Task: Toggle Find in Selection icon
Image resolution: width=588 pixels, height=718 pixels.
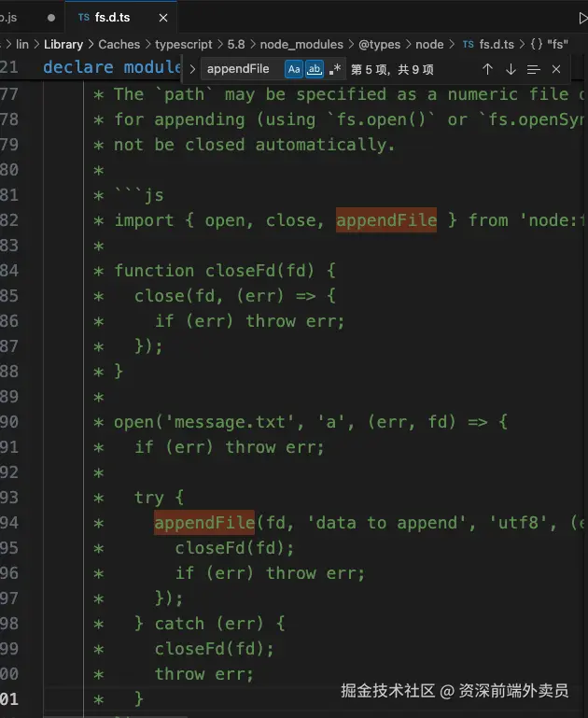Action: tap(534, 69)
